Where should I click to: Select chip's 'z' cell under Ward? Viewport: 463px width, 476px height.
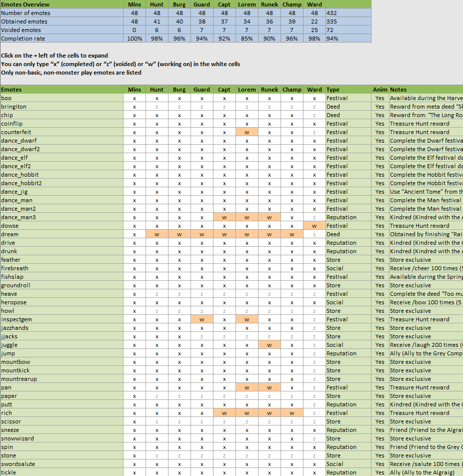click(x=314, y=115)
